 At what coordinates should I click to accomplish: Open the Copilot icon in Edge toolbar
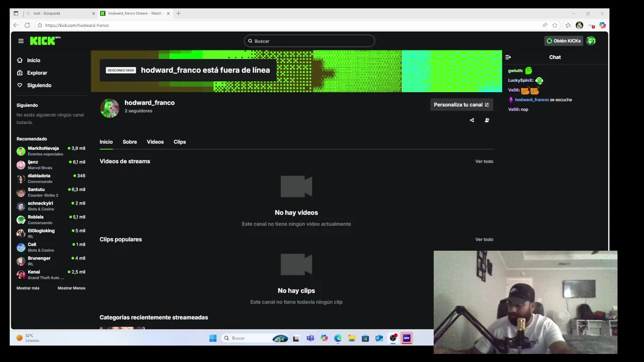pyautogui.click(x=602, y=25)
